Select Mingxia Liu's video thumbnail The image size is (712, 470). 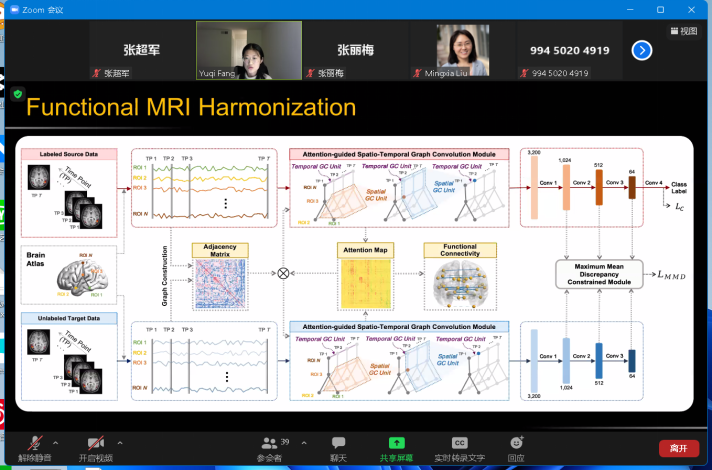(x=462, y=51)
